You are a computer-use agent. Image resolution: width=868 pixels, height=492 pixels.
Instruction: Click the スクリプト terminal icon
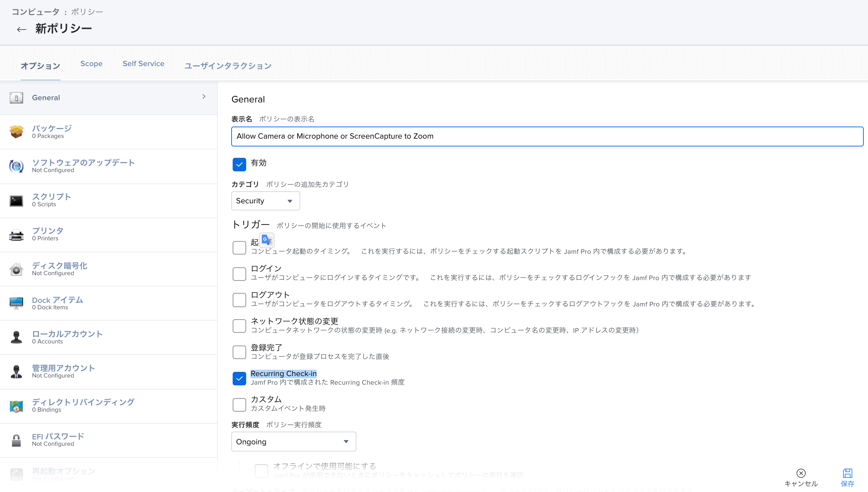[x=16, y=201]
